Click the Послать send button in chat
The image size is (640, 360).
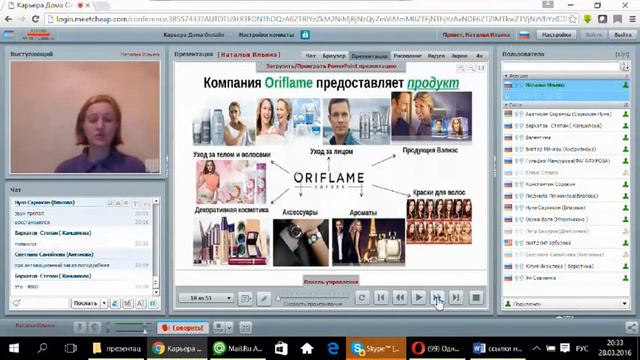click(85, 303)
